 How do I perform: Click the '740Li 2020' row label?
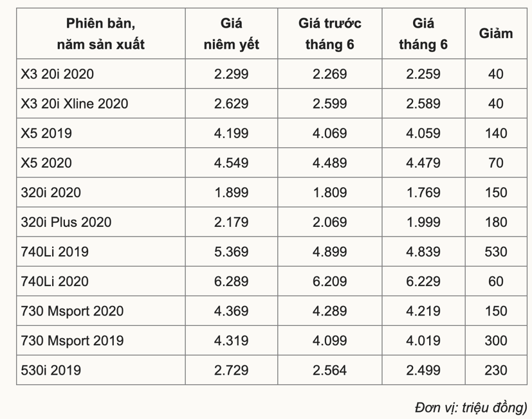55,281
